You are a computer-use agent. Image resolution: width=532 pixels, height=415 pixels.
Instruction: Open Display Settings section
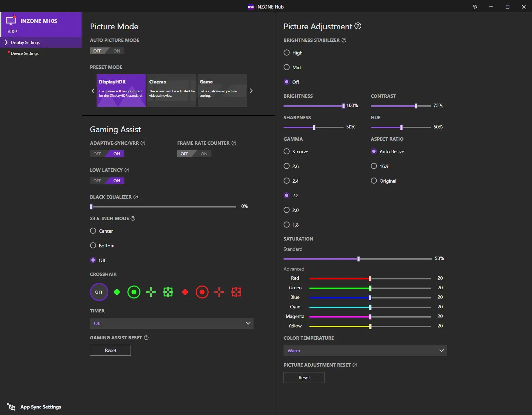click(x=26, y=42)
